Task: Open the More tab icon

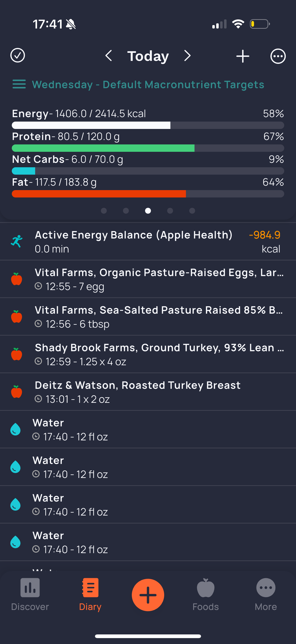Action: pyautogui.click(x=266, y=588)
